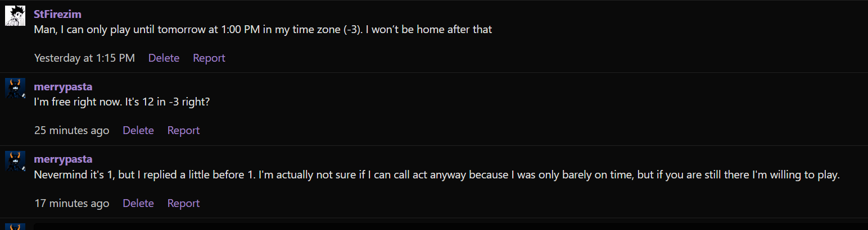This screenshot has width=868, height=230.
Task: Click the "17 minutes ago" timestamp
Action: point(71,203)
